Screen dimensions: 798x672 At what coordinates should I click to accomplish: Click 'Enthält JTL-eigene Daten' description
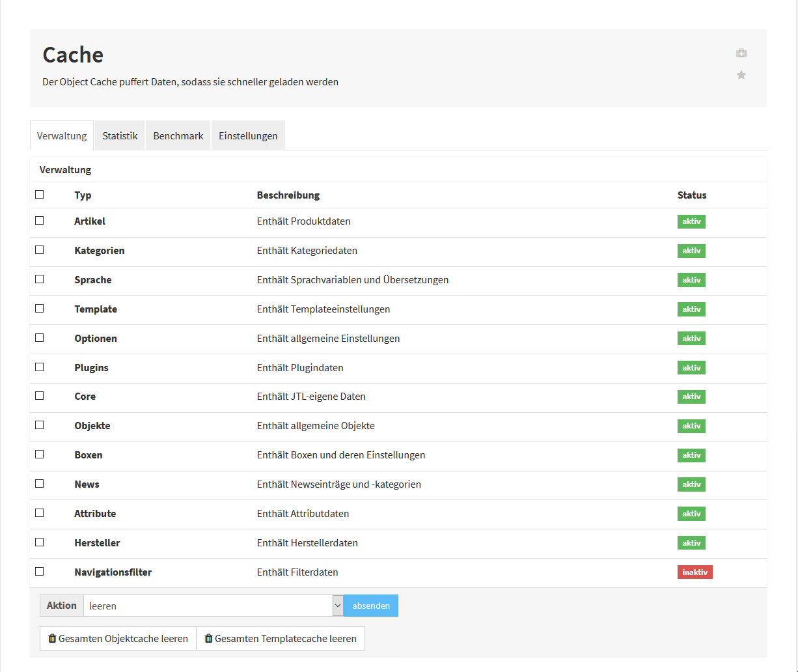[311, 397]
